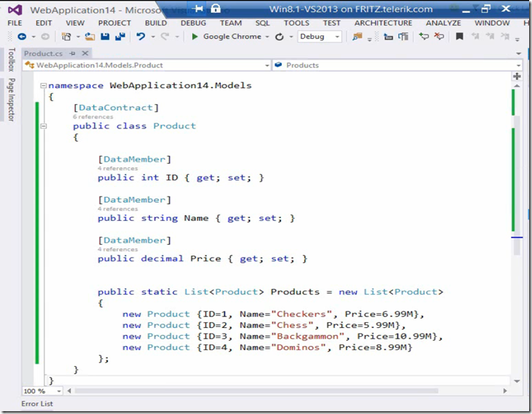Open the Page Inspector side panel
Screen dimensions: 532x414
coord(11,100)
